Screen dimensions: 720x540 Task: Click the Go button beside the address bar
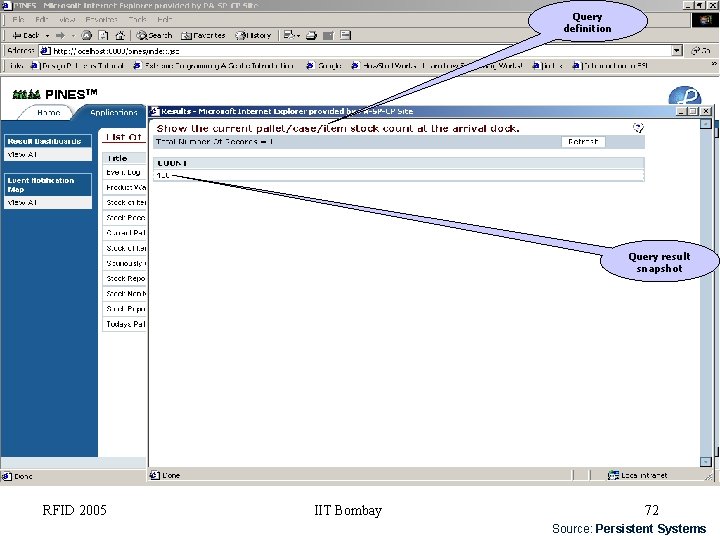coord(701,51)
